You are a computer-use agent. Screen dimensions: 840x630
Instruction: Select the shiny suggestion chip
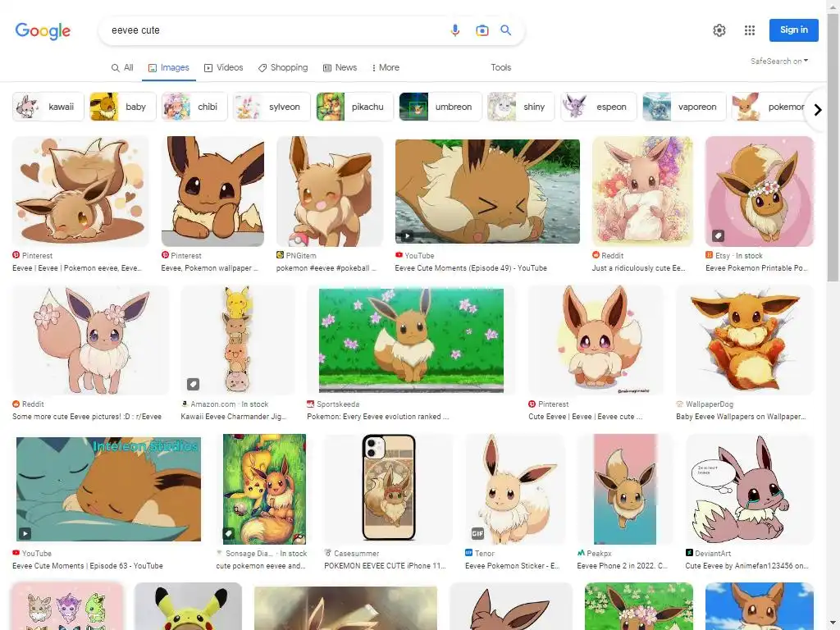[x=521, y=107]
